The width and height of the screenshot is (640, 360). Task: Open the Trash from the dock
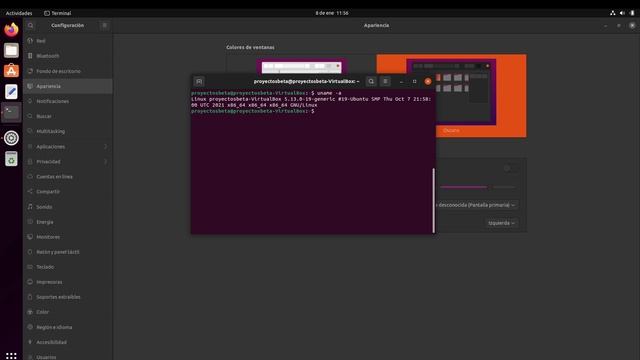pyautogui.click(x=11, y=159)
